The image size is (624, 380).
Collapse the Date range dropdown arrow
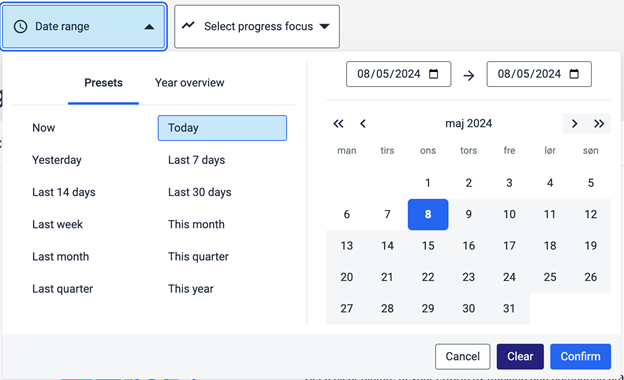point(149,27)
